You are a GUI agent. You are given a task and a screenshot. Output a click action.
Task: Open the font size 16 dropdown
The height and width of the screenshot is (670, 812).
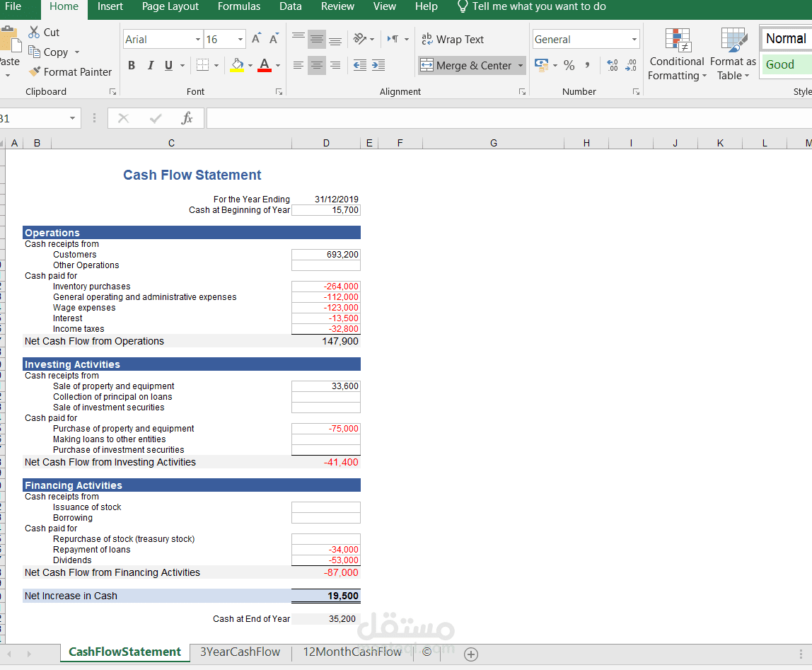point(240,40)
